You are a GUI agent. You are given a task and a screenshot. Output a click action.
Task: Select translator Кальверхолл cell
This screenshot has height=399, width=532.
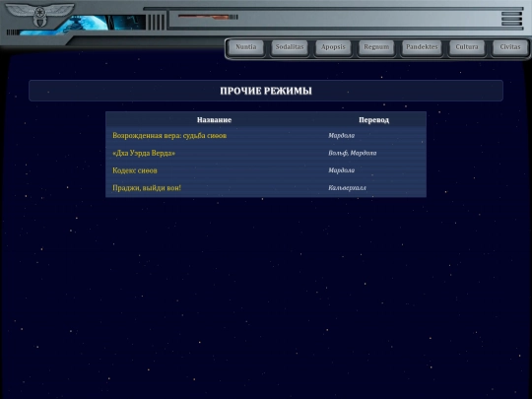pyautogui.click(x=347, y=187)
